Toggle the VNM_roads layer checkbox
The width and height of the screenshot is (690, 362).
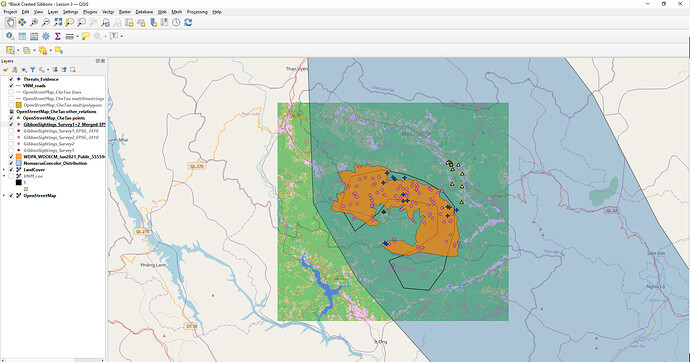11,86
